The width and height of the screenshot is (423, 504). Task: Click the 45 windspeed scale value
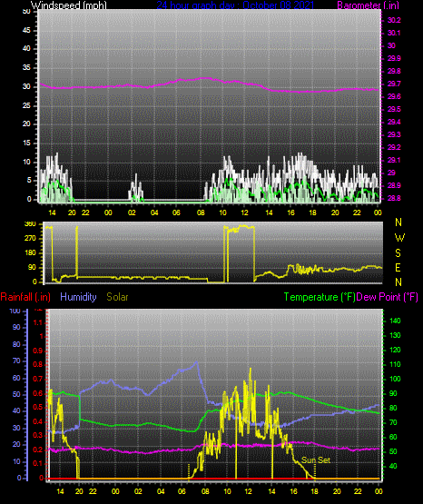pyautogui.click(x=26, y=31)
